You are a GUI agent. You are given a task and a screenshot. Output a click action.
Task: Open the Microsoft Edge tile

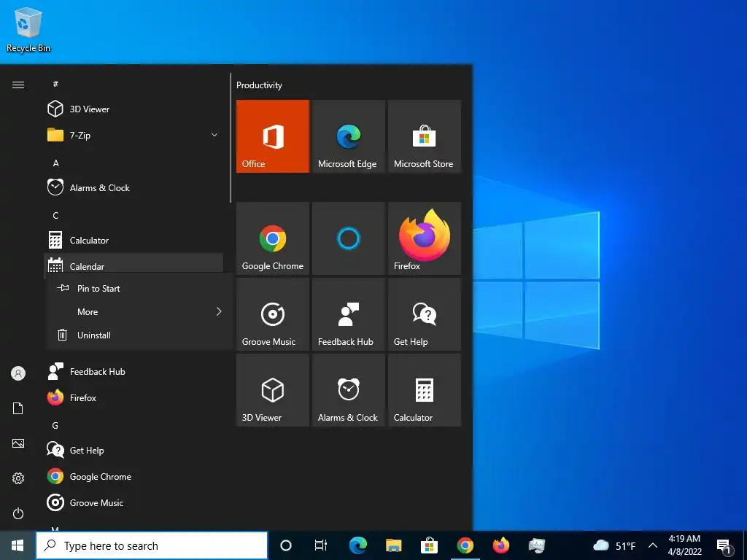(x=348, y=136)
